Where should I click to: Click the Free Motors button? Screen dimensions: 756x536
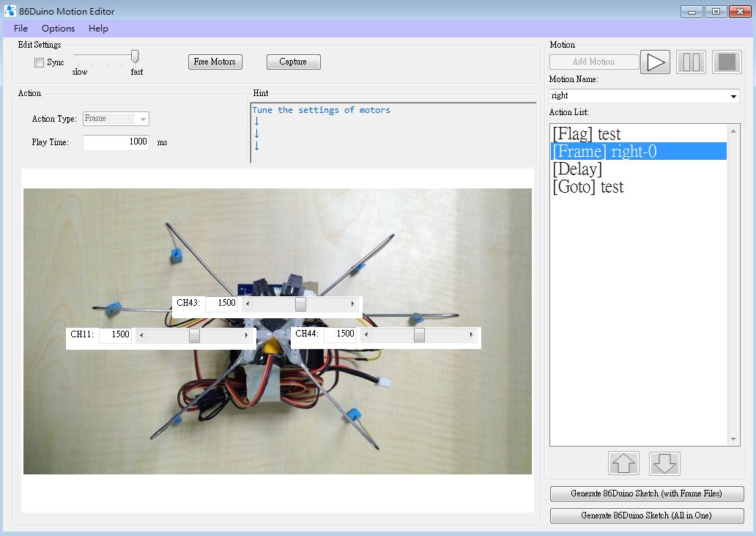click(215, 62)
